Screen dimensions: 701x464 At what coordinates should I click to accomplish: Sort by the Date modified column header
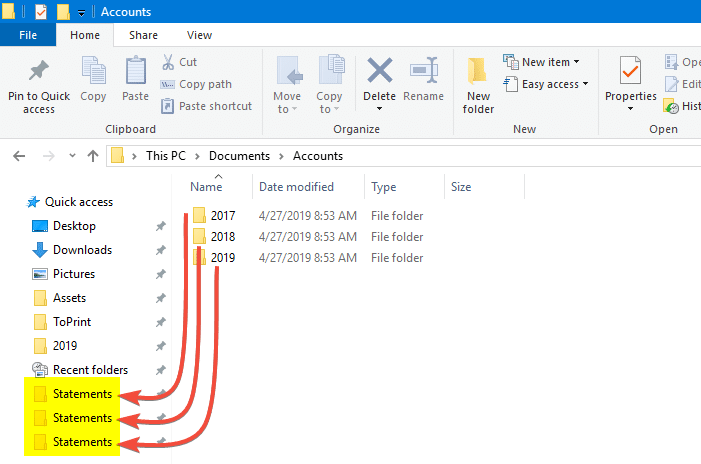296,187
